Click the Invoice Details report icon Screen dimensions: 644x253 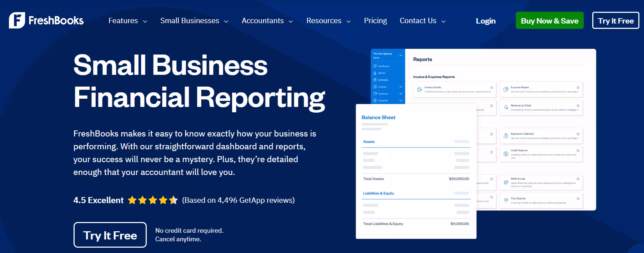[x=419, y=89]
